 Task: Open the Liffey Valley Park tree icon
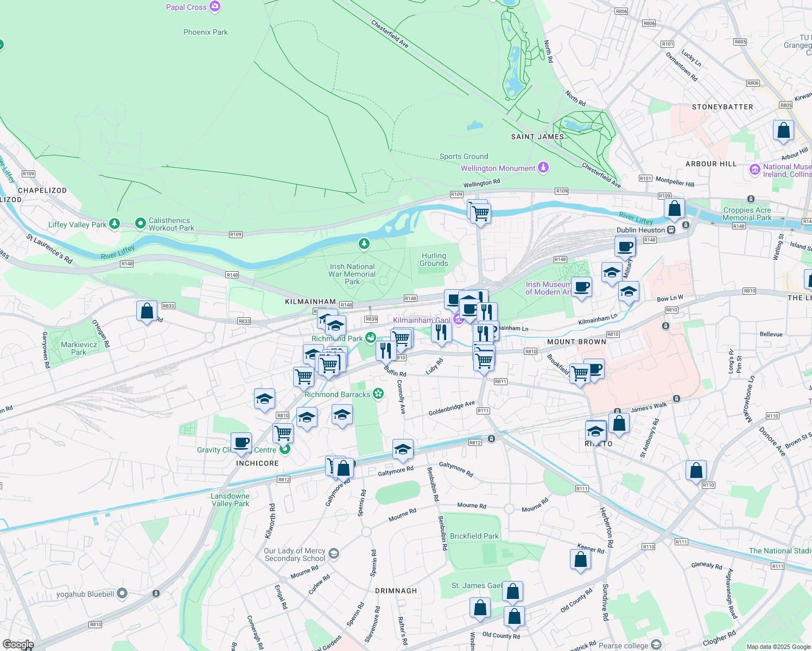114,224
